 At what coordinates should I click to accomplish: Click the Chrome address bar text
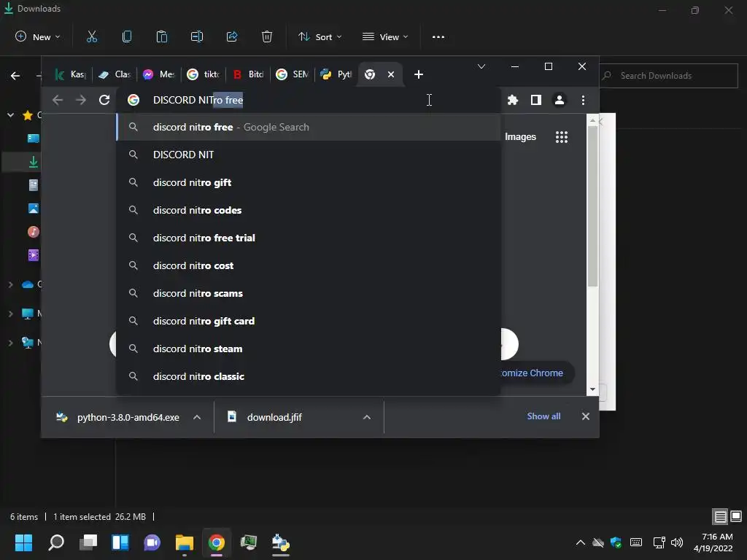pos(198,100)
